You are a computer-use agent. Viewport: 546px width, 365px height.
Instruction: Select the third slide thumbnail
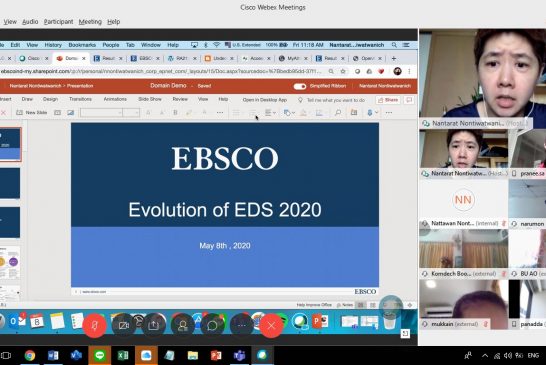(10, 223)
